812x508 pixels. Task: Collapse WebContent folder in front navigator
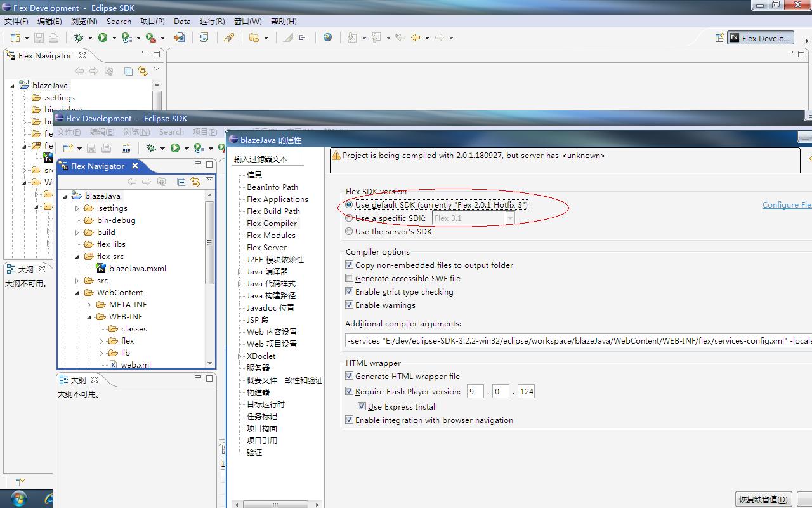[77, 293]
